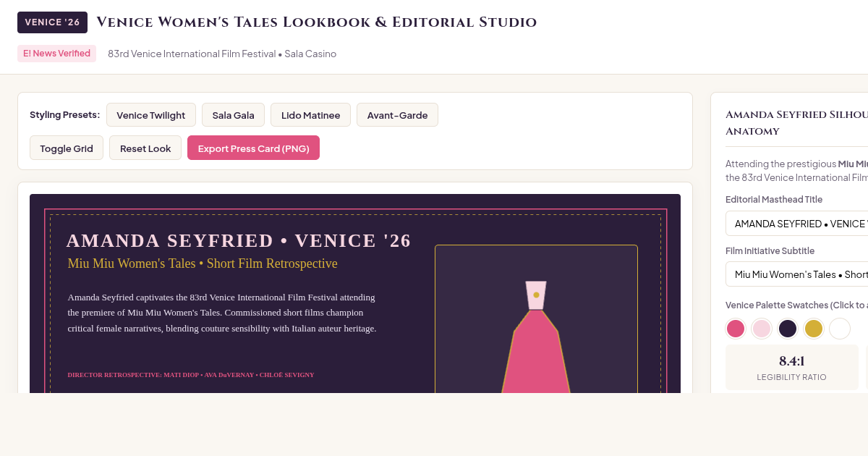The height and width of the screenshot is (456, 868).
Task: Edit the Editorial Masthead Title field
Action: tap(796, 224)
